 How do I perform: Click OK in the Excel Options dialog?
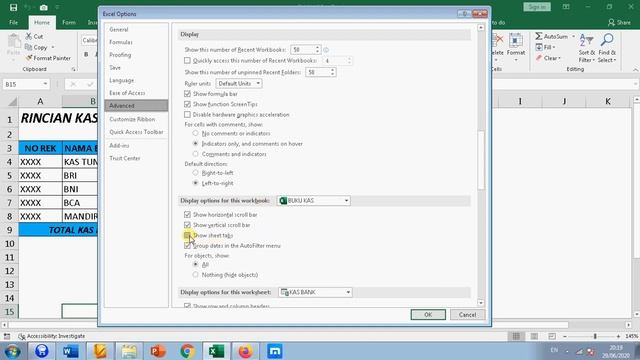point(428,315)
